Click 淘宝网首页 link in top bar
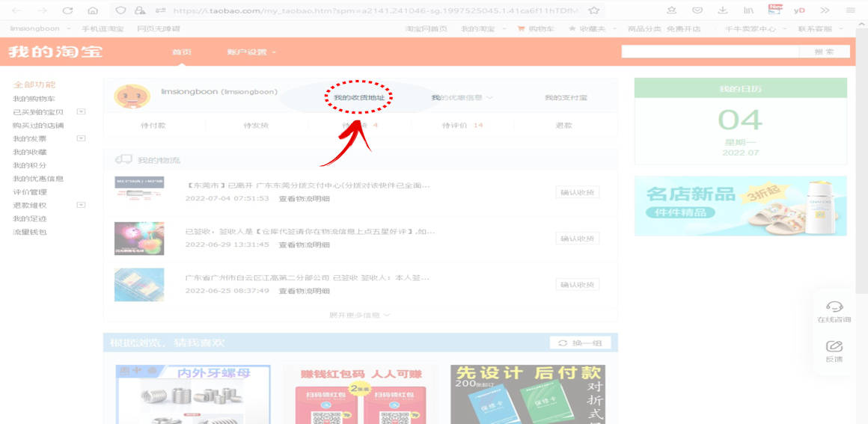 click(427, 28)
